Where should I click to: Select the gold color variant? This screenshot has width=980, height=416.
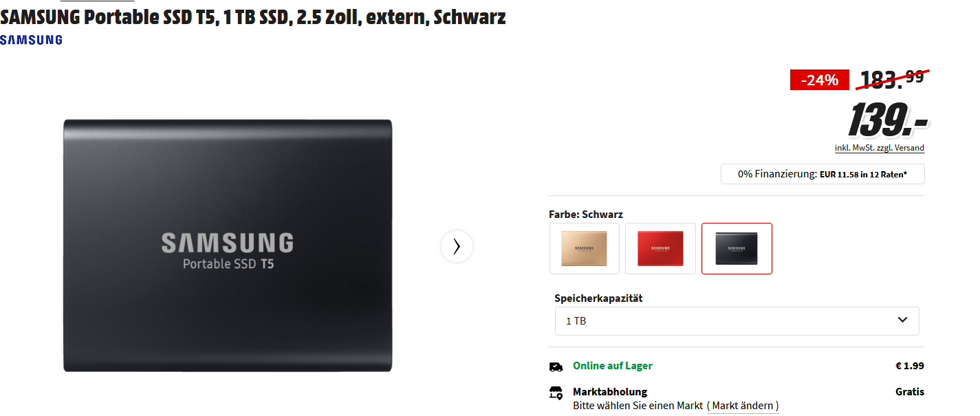click(585, 248)
